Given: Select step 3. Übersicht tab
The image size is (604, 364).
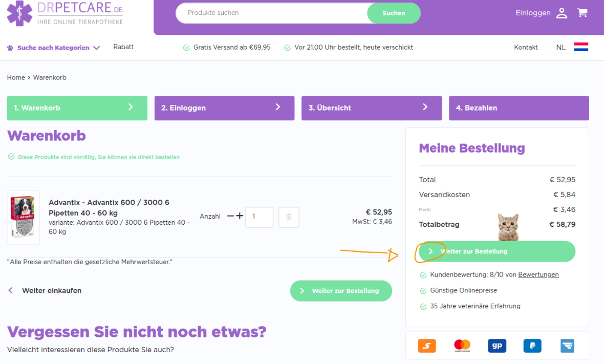Looking at the screenshot, I should 371,108.
